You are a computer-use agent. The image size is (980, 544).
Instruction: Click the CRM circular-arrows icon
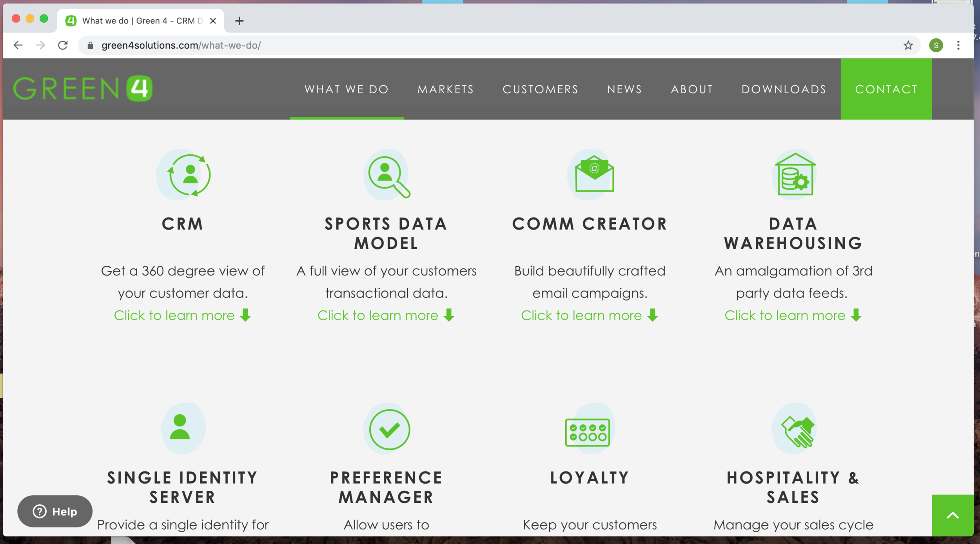(x=190, y=175)
